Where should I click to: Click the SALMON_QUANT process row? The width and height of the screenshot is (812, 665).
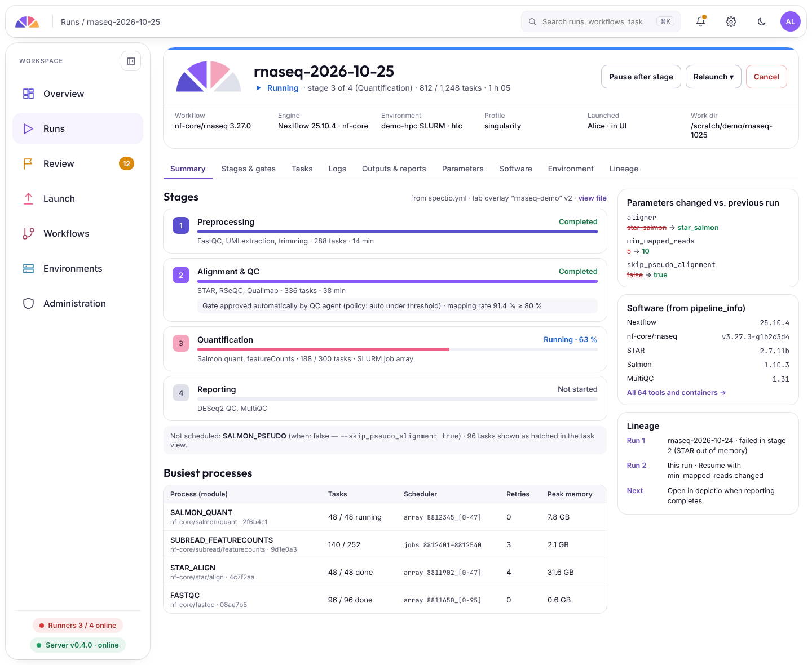(385, 517)
